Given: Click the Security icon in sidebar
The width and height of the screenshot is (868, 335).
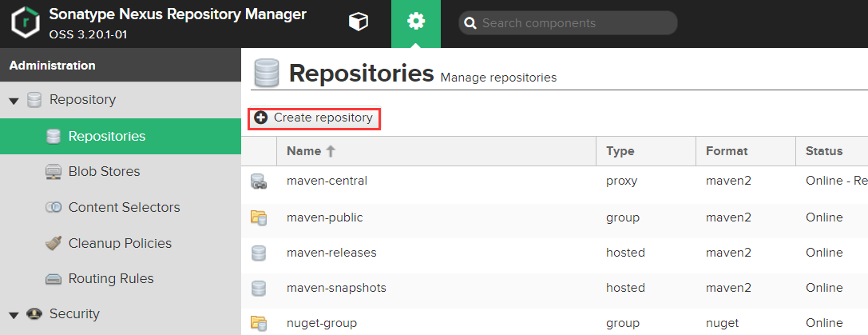Looking at the screenshot, I should [x=34, y=314].
